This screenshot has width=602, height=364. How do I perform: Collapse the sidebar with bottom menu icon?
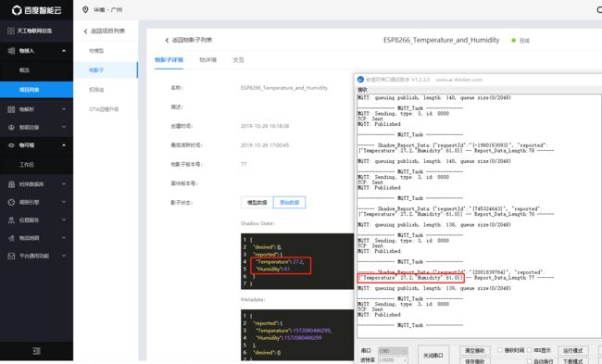[36, 351]
